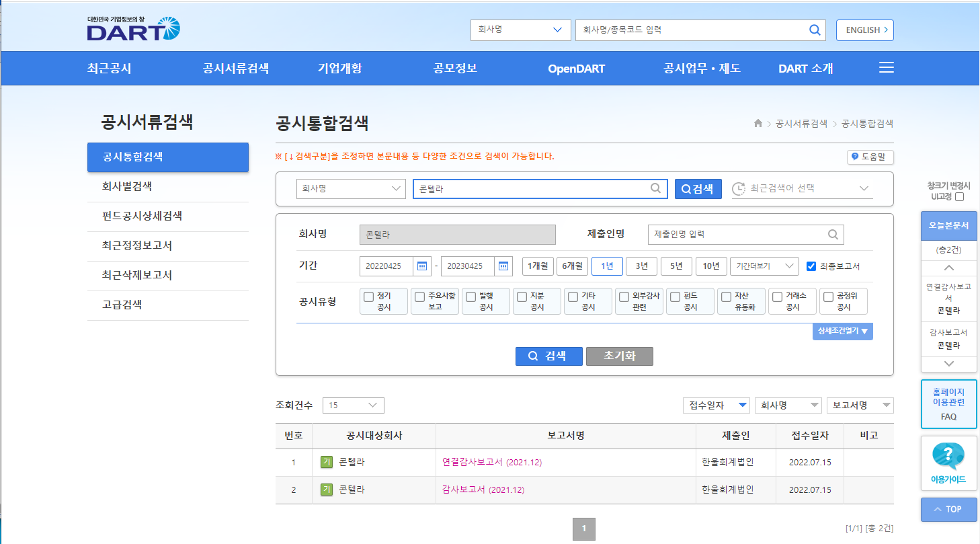This screenshot has width=980, height=544.
Task: Check the 공정위공시 disclosure type
Action: [x=828, y=297]
